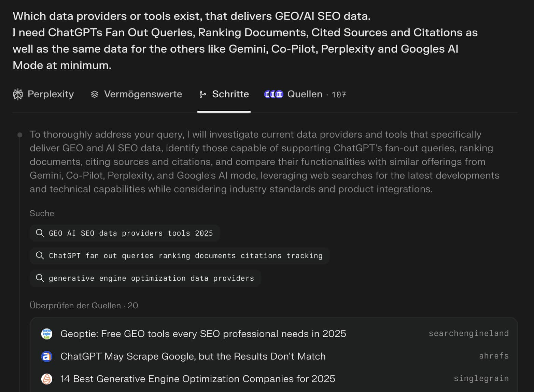Click the Search Engine Land favicon
534x392 pixels.
tap(47, 334)
